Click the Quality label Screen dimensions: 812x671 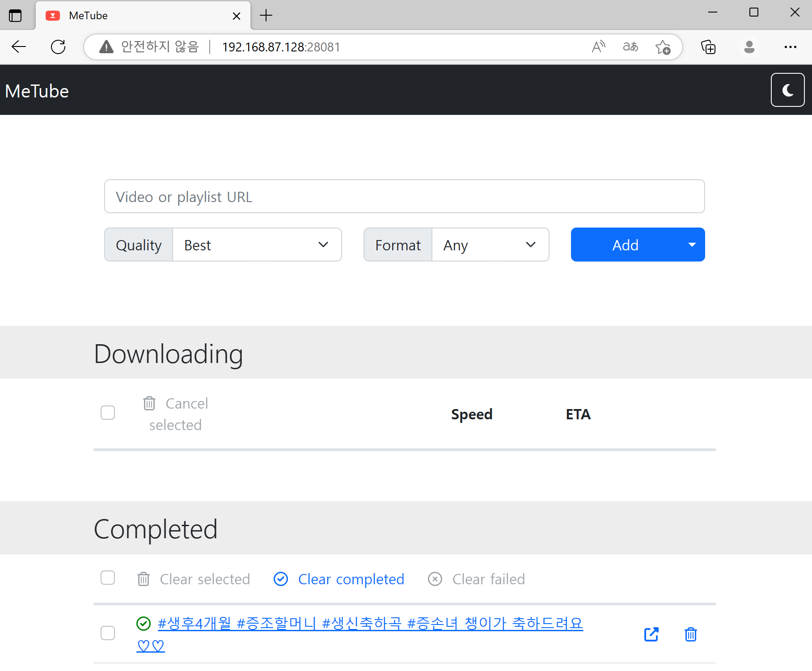point(139,245)
